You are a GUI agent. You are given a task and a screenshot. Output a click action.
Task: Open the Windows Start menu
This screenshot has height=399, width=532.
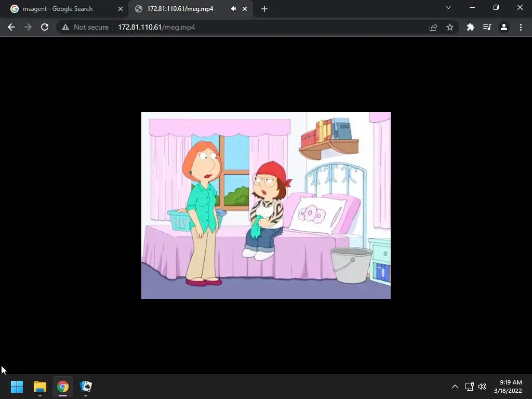[17, 387]
